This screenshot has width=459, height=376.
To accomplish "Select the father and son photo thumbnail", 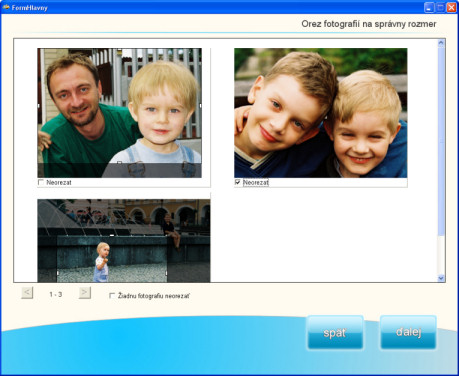I will (x=119, y=113).
